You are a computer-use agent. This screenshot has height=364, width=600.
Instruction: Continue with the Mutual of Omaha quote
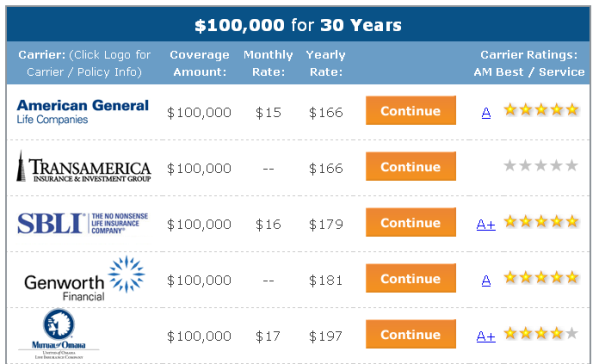click(x=411, y=334)
